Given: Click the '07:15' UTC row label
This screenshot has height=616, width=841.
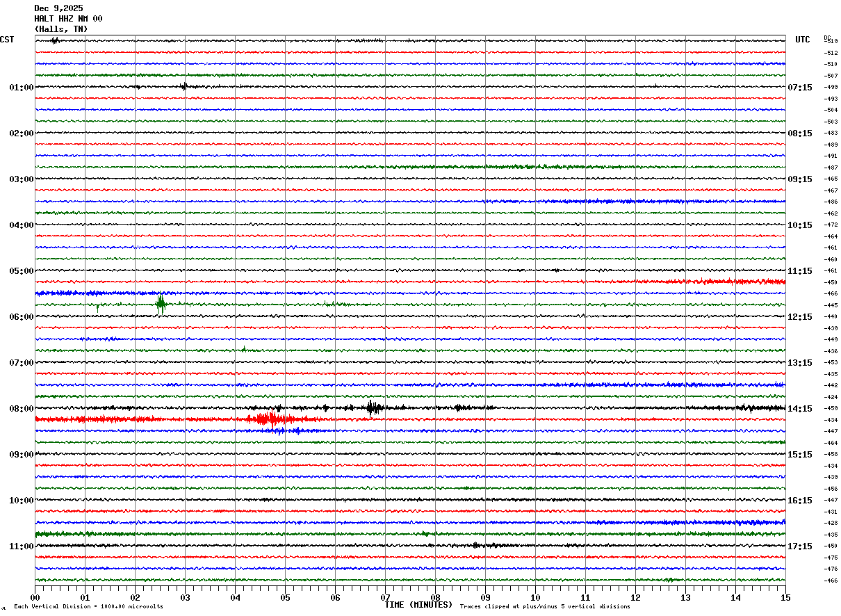Looking at the screenshot, I should 799,87.
